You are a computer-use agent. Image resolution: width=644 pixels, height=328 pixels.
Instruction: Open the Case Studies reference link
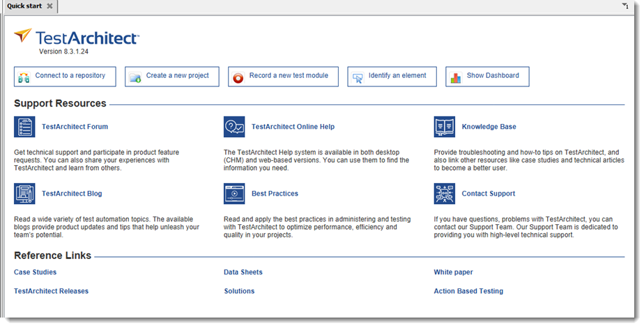36,272
